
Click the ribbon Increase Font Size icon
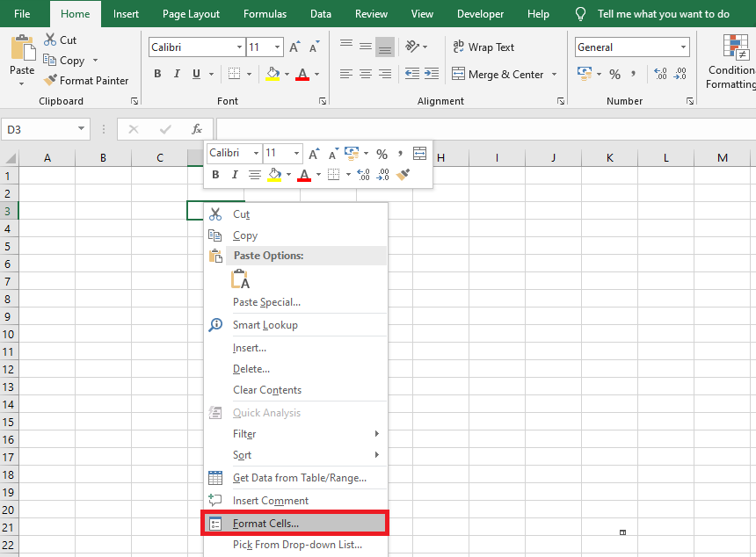[294, 47]
